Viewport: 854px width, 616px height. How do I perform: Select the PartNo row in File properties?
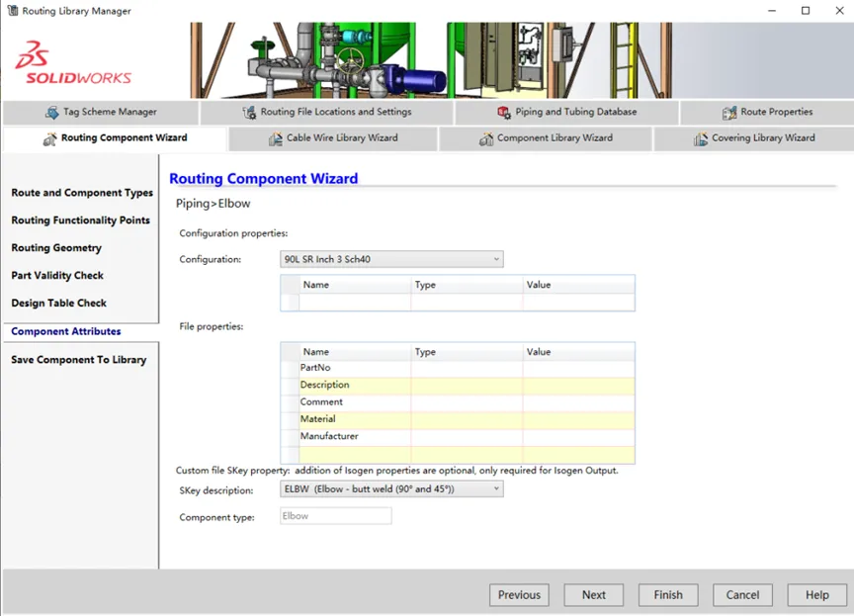(458, 368)
